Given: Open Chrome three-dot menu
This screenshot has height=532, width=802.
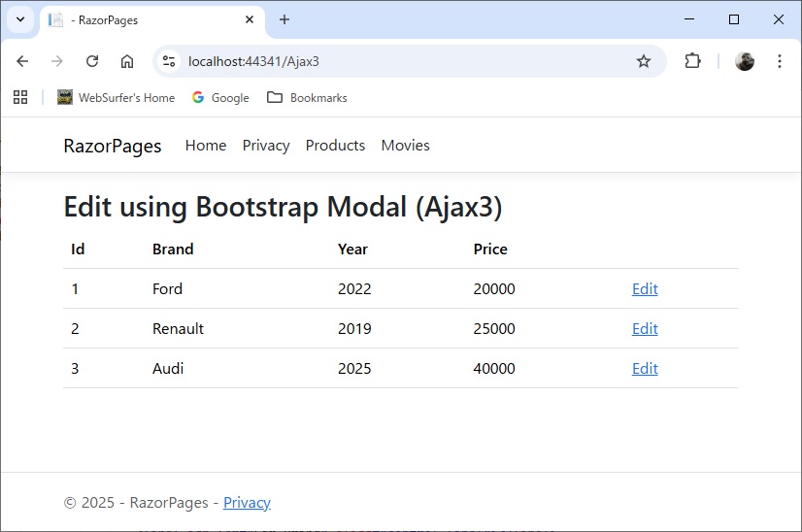Looking at the screenshot, I should [x=780, y=61].
